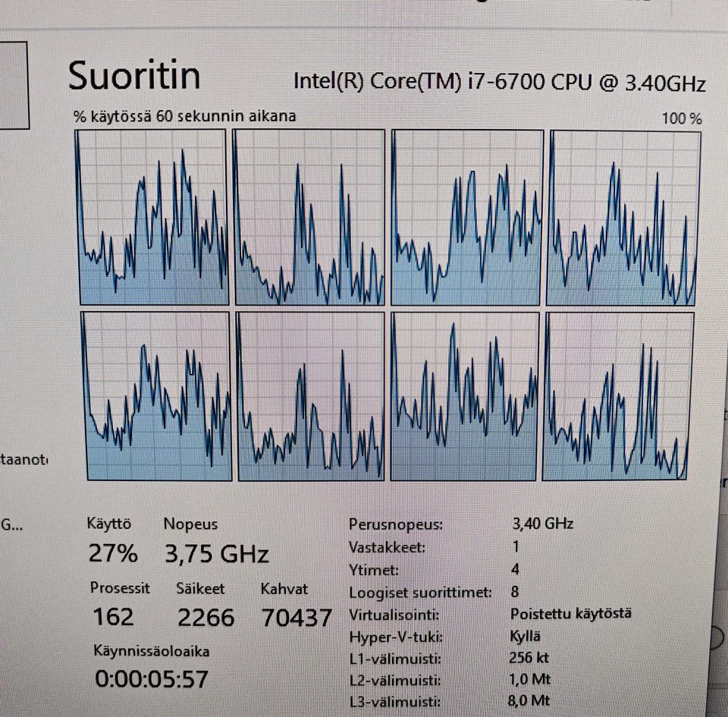
Task: Click the Hyper-V-tuki label
Action: (396, 637)
